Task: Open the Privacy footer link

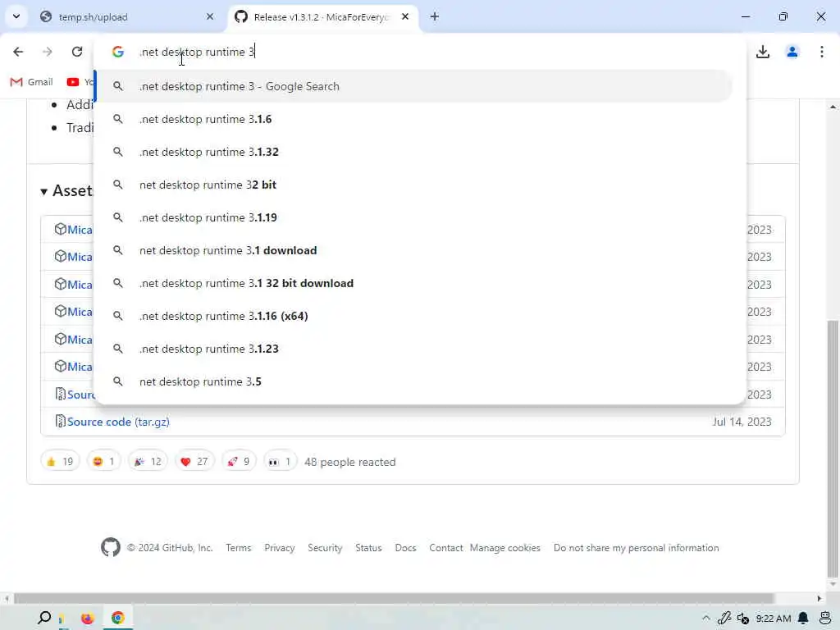Action: pos(280,547)
